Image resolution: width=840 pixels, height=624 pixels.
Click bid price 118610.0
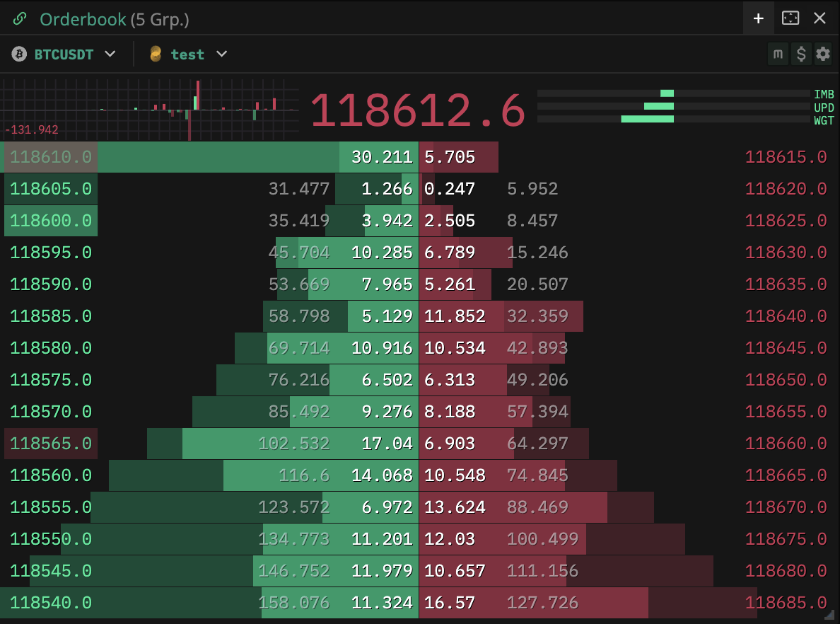pos(51,157)
